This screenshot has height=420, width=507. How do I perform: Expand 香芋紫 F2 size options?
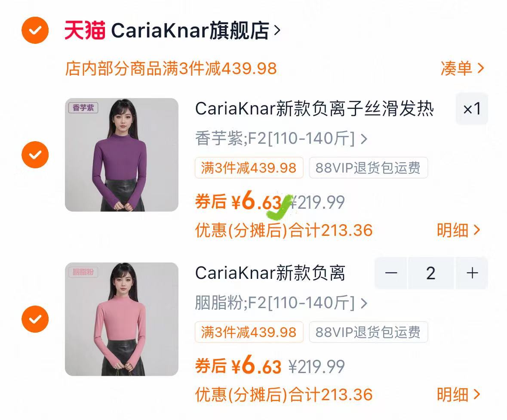point(281,139)
